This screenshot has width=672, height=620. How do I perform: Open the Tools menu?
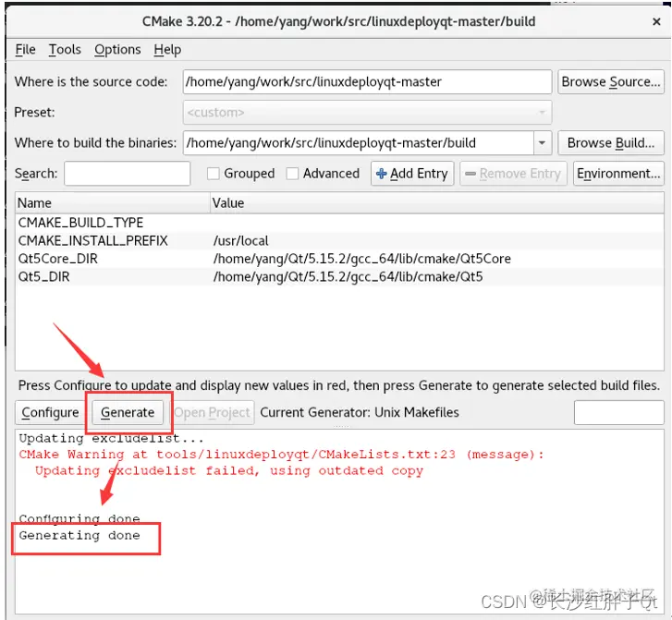pyautogui.click(x=65, y=50)
